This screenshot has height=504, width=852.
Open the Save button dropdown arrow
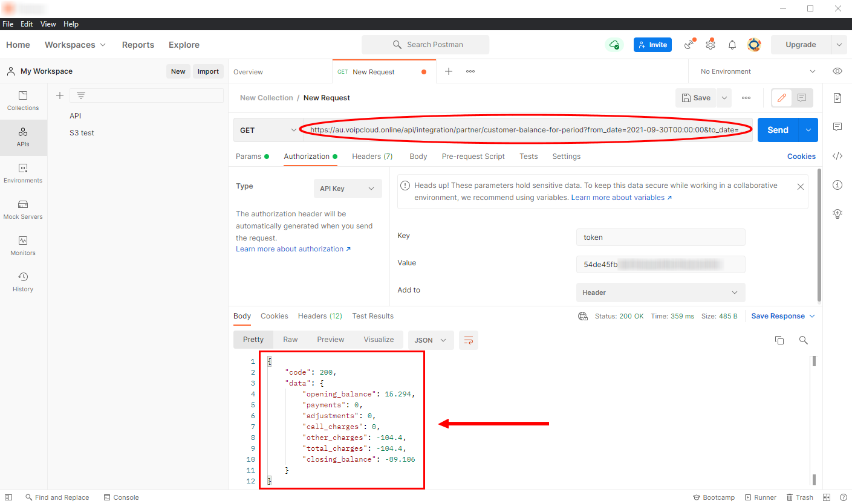click(x=724, y=98)
